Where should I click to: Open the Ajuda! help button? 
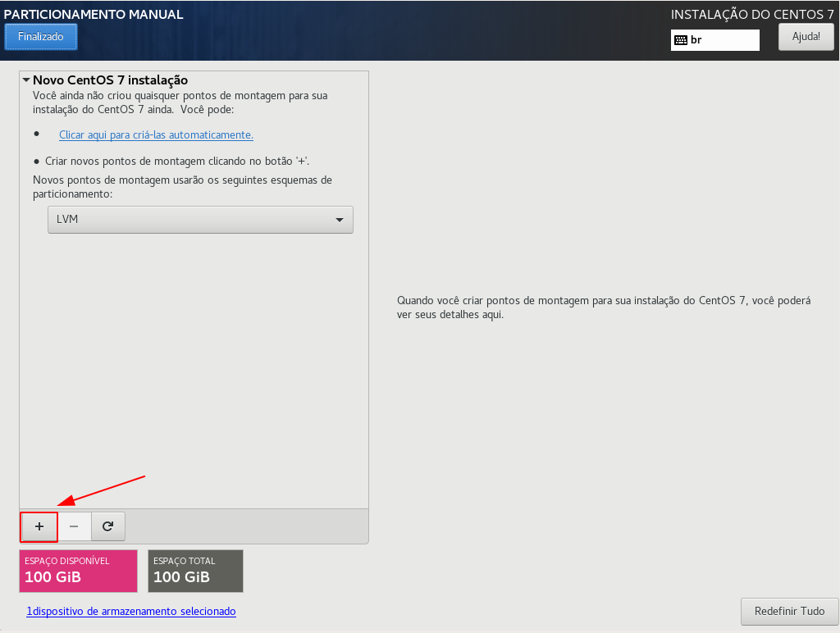806,36
